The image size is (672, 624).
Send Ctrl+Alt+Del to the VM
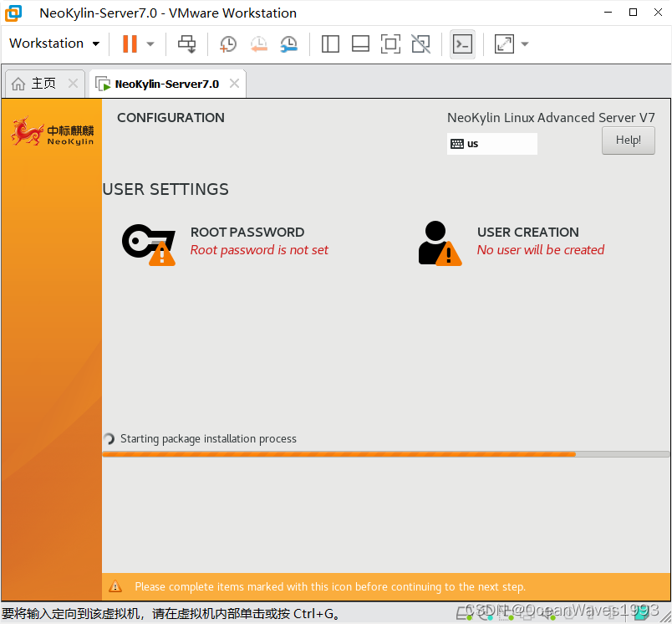[x=187, y=43]
